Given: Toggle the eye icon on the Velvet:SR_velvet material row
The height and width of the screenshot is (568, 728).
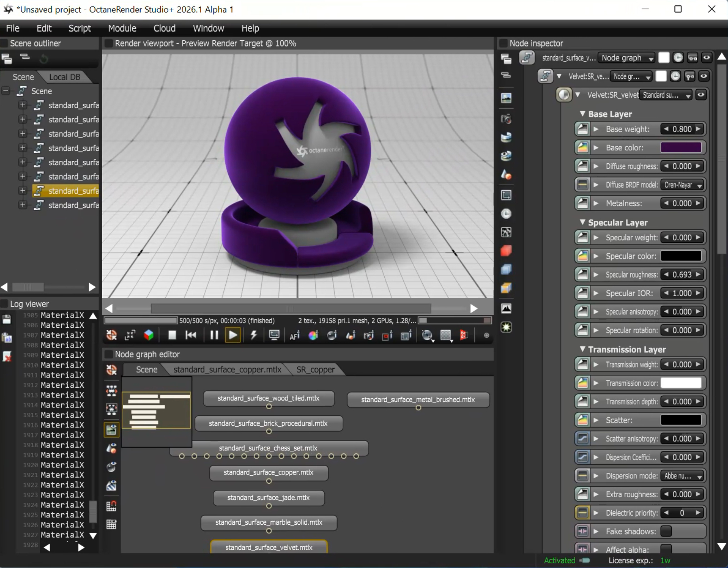Looking at the screenshot, I should coord(701,95).
